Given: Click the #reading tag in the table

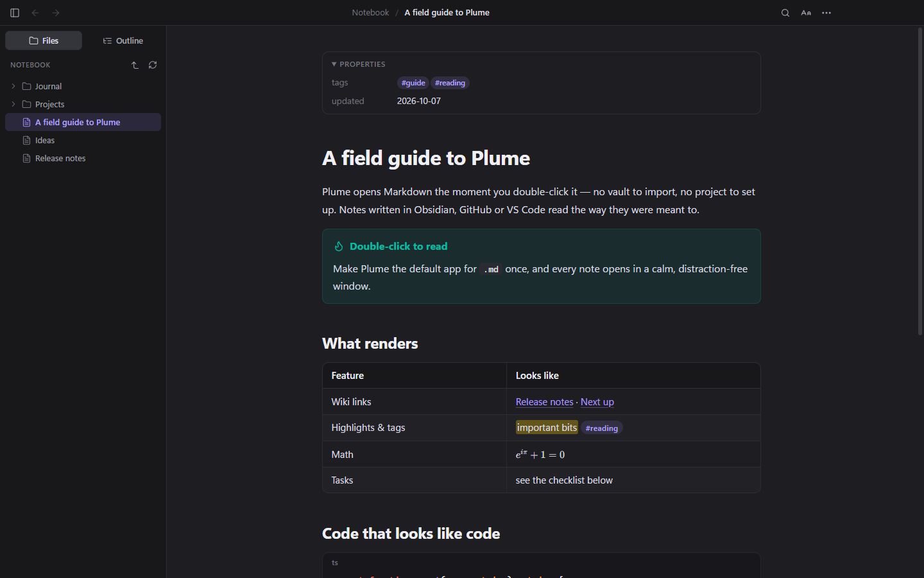Looking at the screenshot, I should pyautogui.click(x=602, y=428).
